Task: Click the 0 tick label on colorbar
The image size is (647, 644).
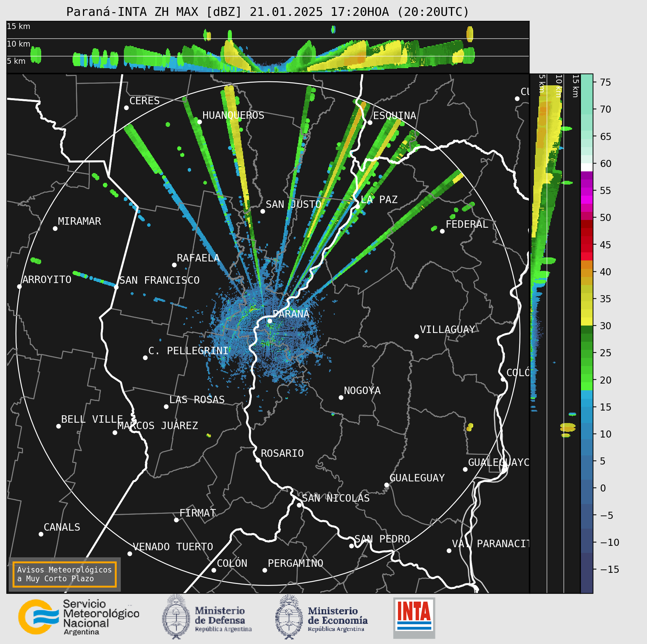Action: click(x=603, y=488)
